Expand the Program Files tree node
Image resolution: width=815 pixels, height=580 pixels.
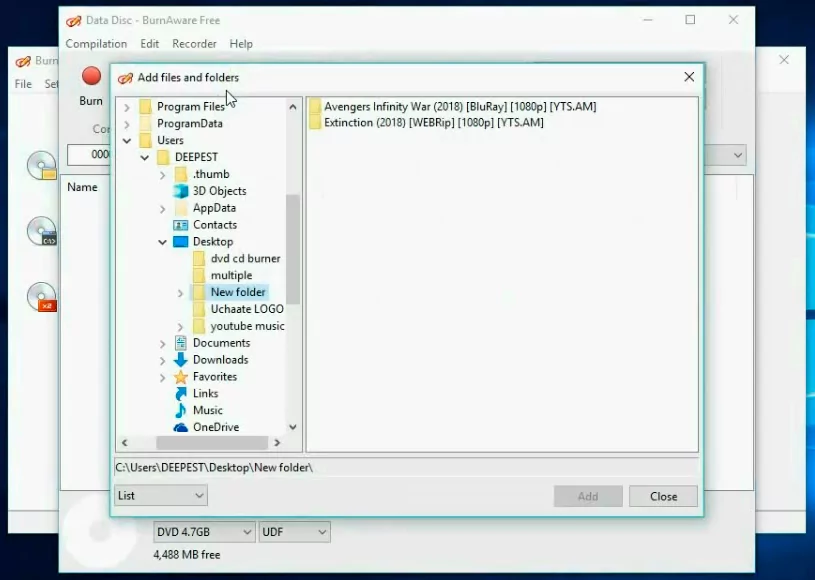point(127,108)
